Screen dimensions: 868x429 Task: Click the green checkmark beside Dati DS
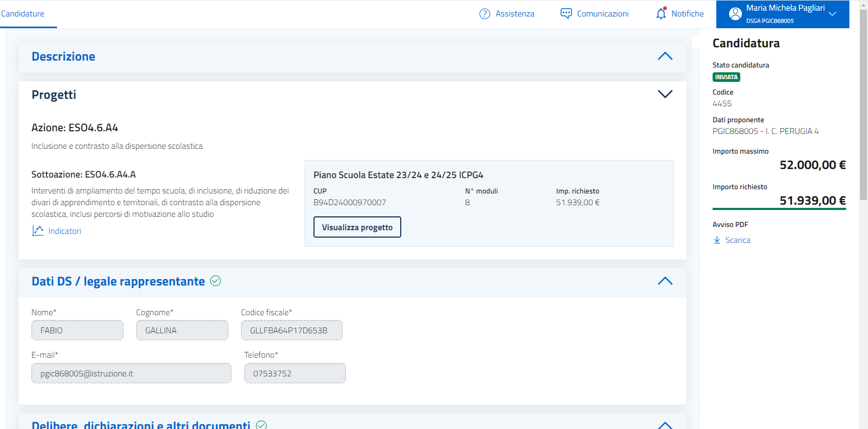pos(216,281)
